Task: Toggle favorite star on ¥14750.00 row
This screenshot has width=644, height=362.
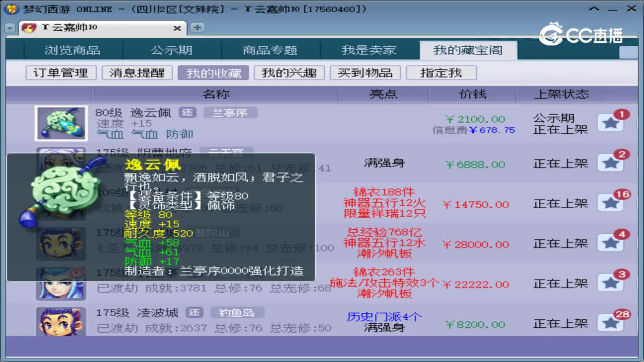Action: (610, 203)
